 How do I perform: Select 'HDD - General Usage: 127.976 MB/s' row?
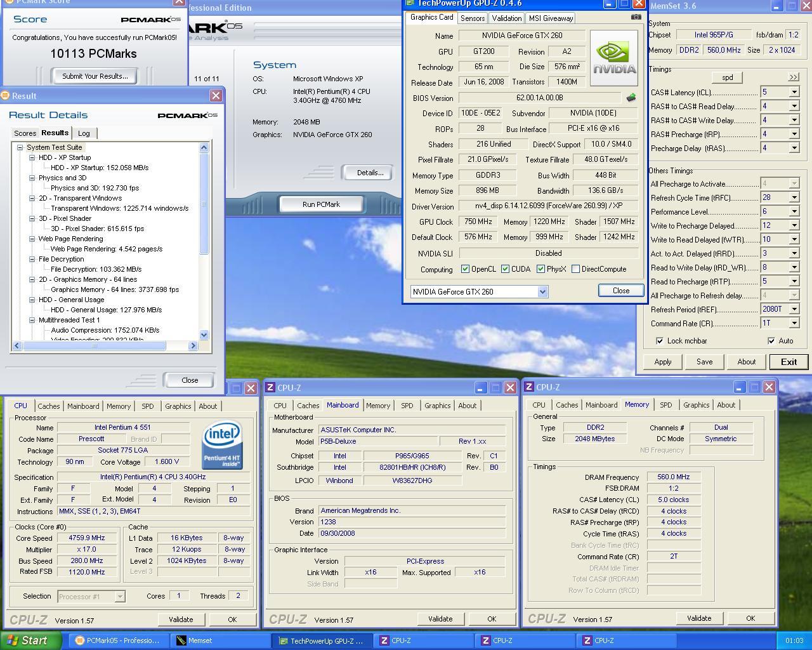coord(106,310)
